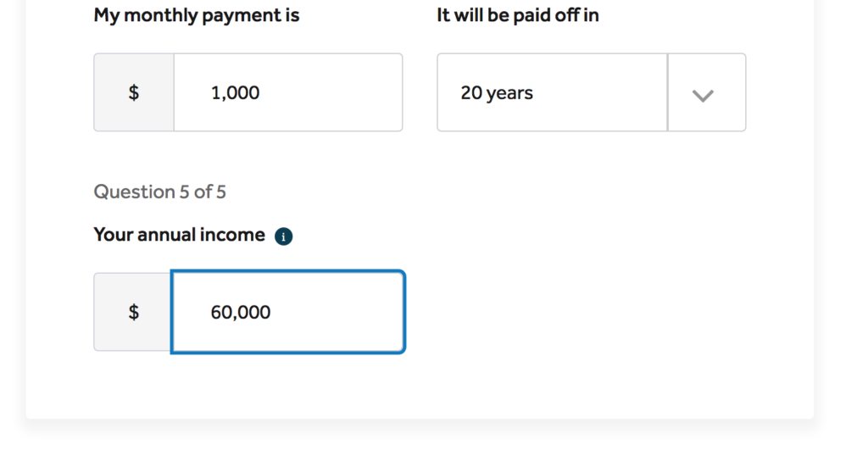Click empty card area right of annual income field
Image resolution: width=868 pixels, height=456 pixels.
(x=593, y=312)
